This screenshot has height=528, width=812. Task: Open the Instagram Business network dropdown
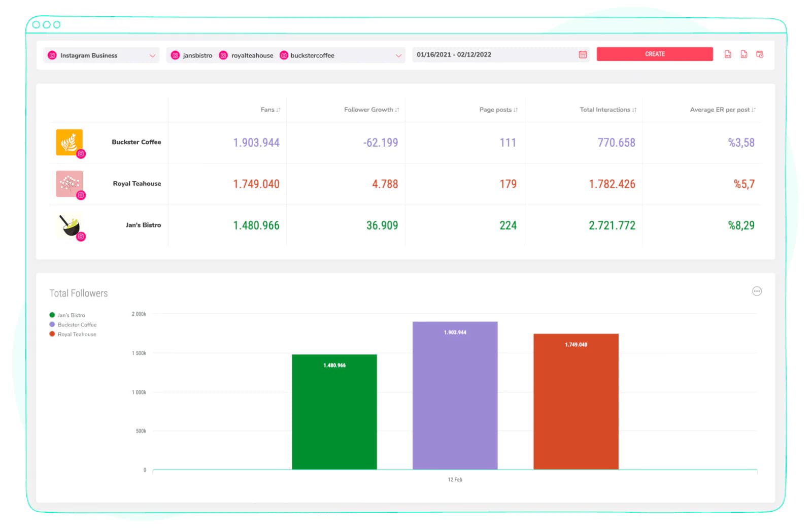101,55
